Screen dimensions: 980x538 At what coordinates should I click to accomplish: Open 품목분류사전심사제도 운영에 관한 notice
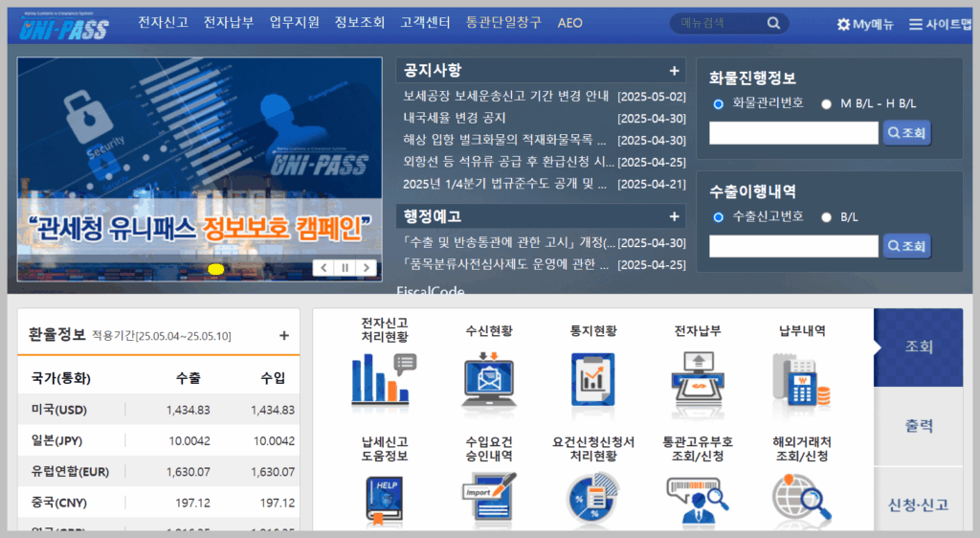pos(505,264)
